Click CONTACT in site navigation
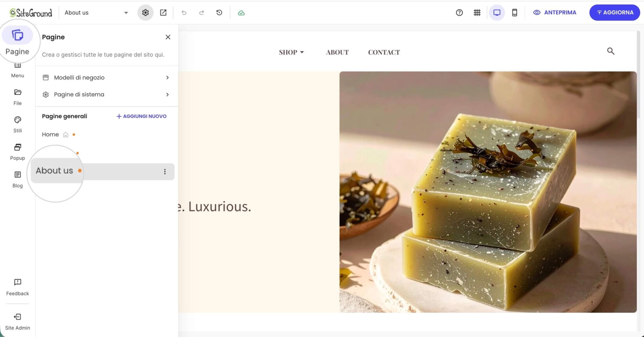Viewport: 644px width, 337px height. pyautogui.click(x=384, y=52)
